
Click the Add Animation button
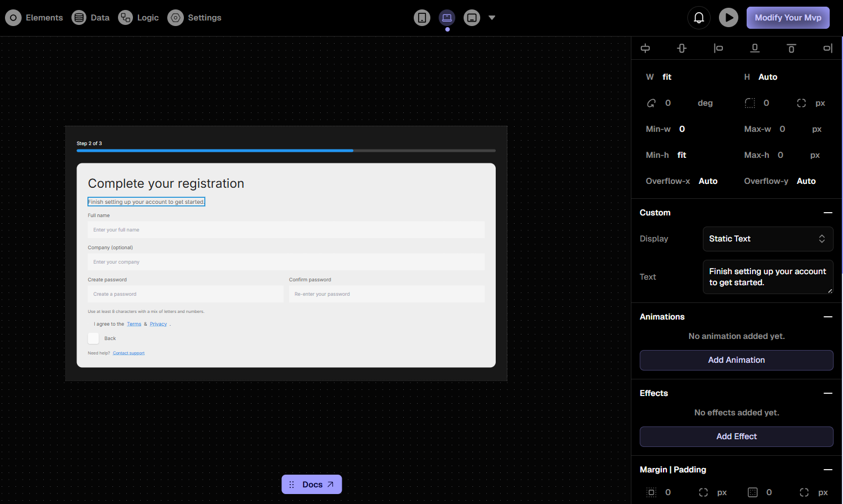tap(737, 360)
